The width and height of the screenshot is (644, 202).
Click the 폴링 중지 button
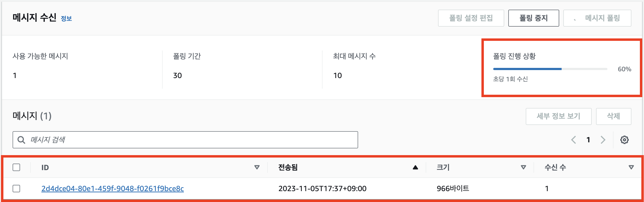pyautogui.click(x=534, y=18)
